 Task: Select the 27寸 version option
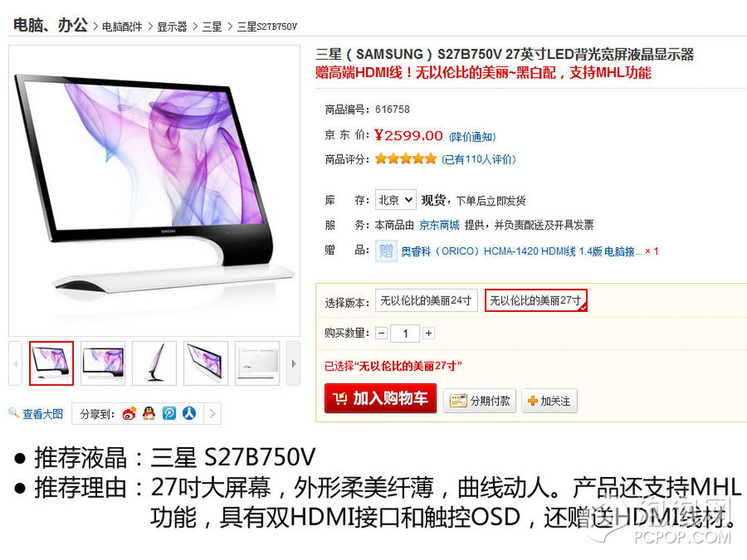pyautogui.click(x=536, y=300)
